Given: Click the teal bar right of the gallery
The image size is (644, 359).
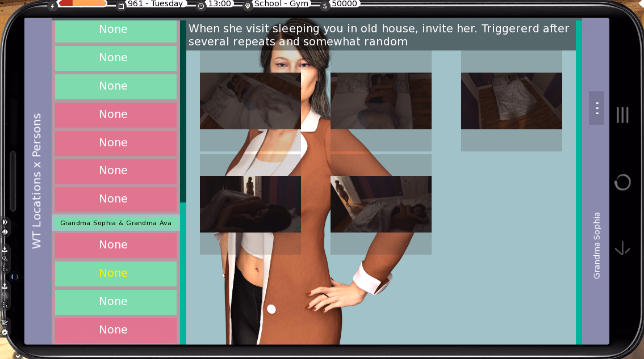Looking at the screenshot, I should pos(579,182).
